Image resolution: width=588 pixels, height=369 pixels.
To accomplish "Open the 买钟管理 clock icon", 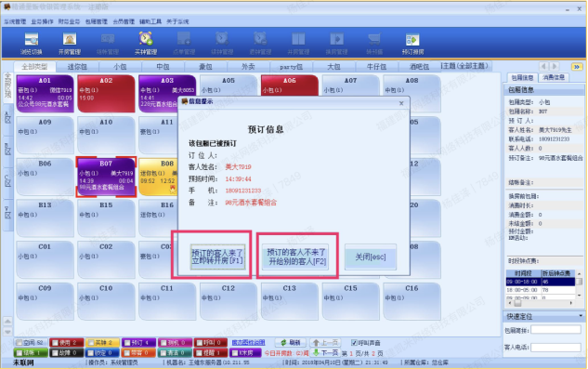I will [x=146, y=43].
